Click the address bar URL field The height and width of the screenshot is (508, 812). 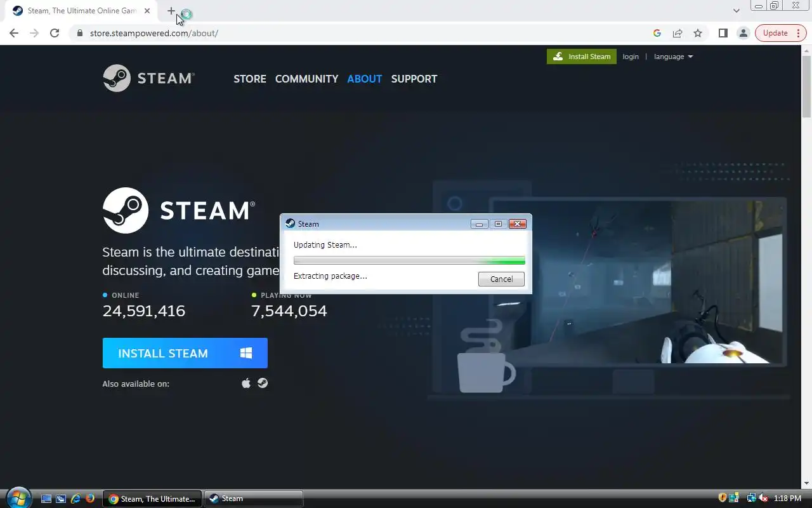[x=362, y=33]
